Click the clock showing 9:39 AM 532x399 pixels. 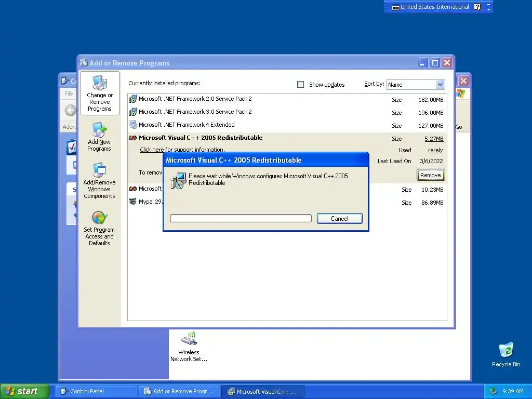pos(513,391)
